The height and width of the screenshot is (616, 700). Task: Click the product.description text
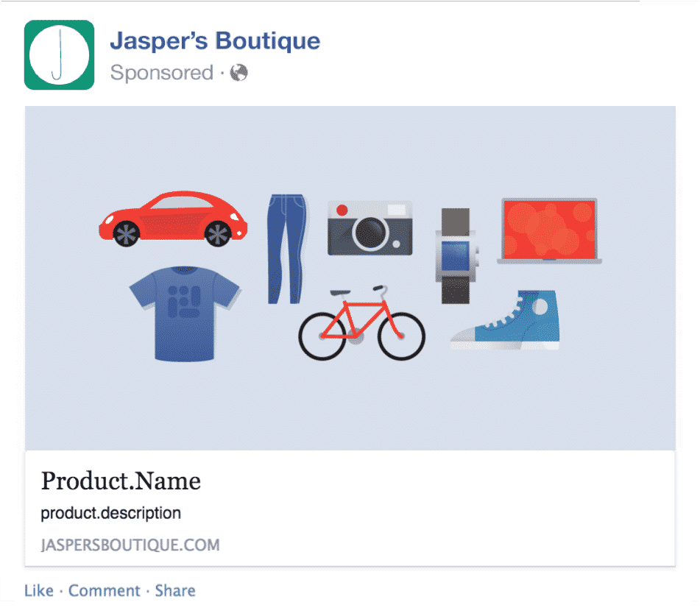pyautogui.click(x=110, y=513)
